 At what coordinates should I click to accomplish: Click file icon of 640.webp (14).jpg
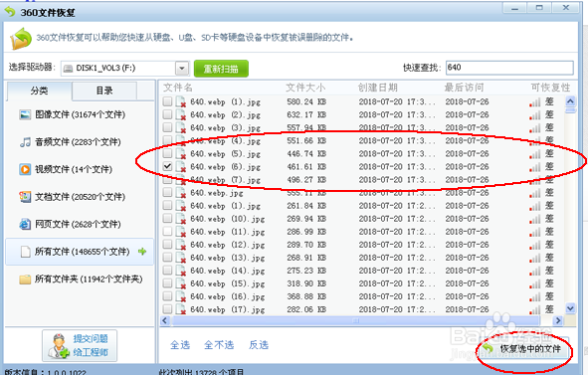point(181,271)
